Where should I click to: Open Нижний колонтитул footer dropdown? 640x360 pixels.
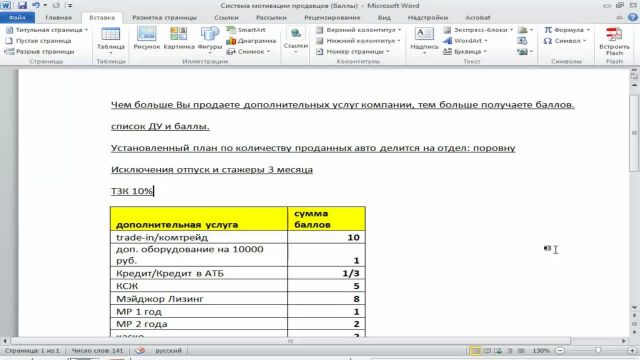[x=358, y=41]
